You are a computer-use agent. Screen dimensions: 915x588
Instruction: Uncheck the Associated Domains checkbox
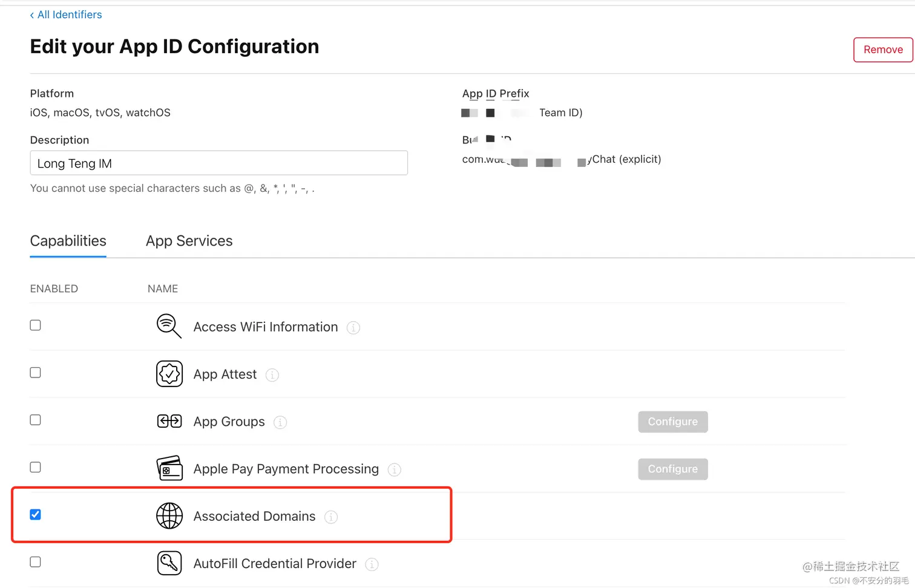point(36,515)
